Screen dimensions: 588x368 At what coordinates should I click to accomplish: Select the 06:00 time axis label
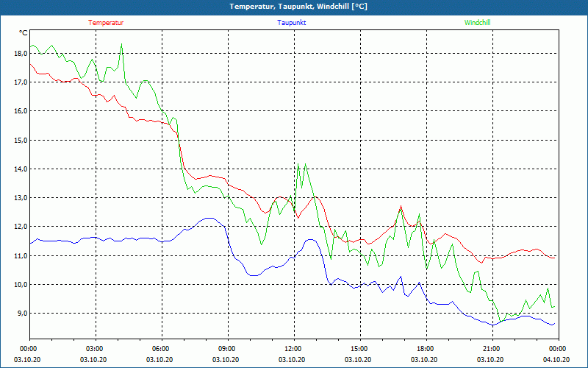[162, 348]
